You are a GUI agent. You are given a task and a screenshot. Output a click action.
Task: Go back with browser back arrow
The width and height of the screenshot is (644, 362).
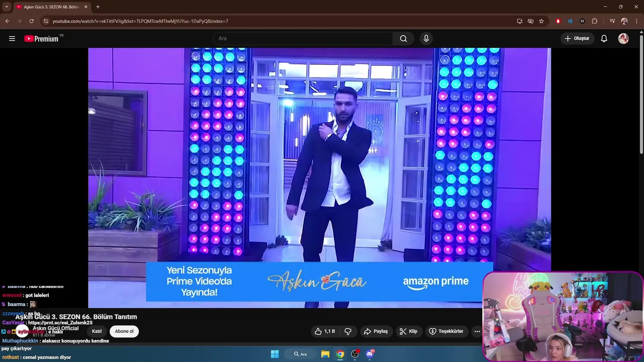pos(7,21)
